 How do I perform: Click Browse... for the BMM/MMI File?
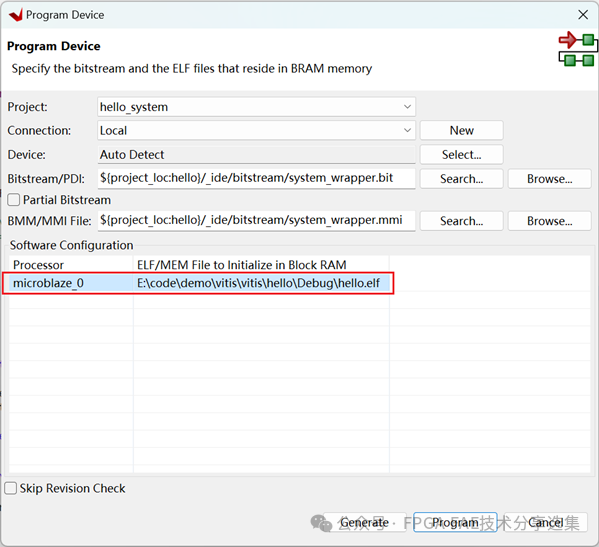(549, 221)
